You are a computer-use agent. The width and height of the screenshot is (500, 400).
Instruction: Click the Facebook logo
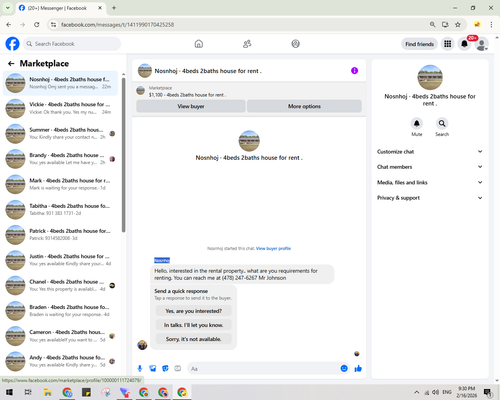click(x=13, y=44)
